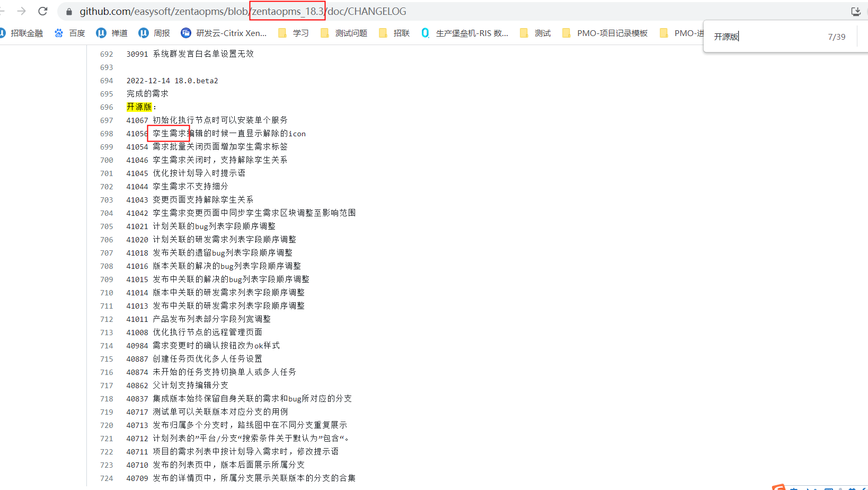The width and height of the screenshot is (868, 490).
Task: Click the 7/39 match counter in the find bar
Action: pyautogui.click(x=837, y=37)
